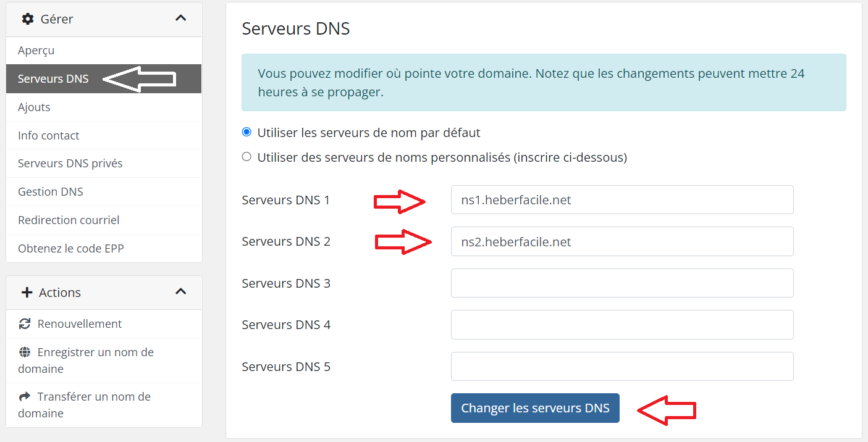Image resolution: width=868 pixels, height=442 pixels.
Task: Open Info contact menu entry
Action: (x=49, y=136)
